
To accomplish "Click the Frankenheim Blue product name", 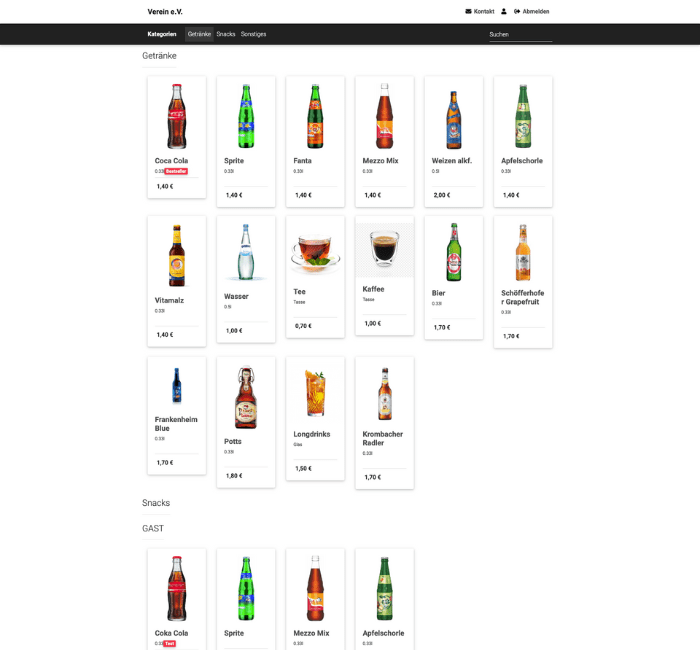I will point(176,424).
